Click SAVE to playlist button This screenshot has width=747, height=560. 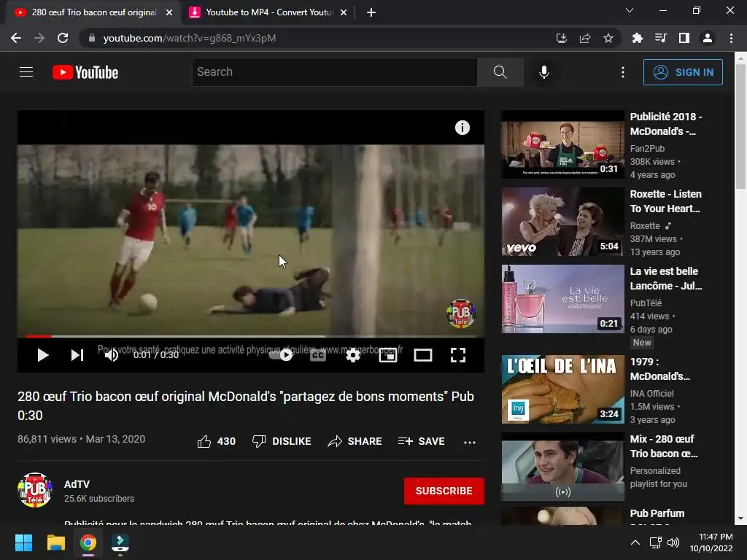point(422,441)
